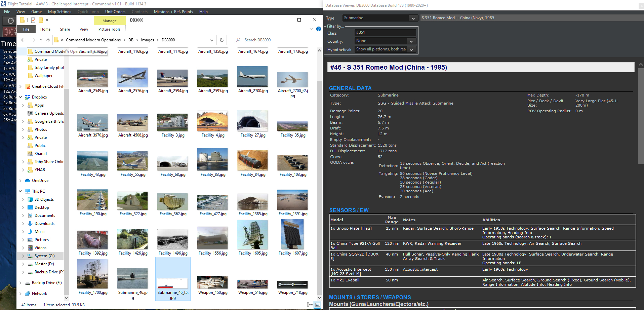644x310 pixels.
Task: Click the '42 items' status bar text
Action: coord(29,305)
